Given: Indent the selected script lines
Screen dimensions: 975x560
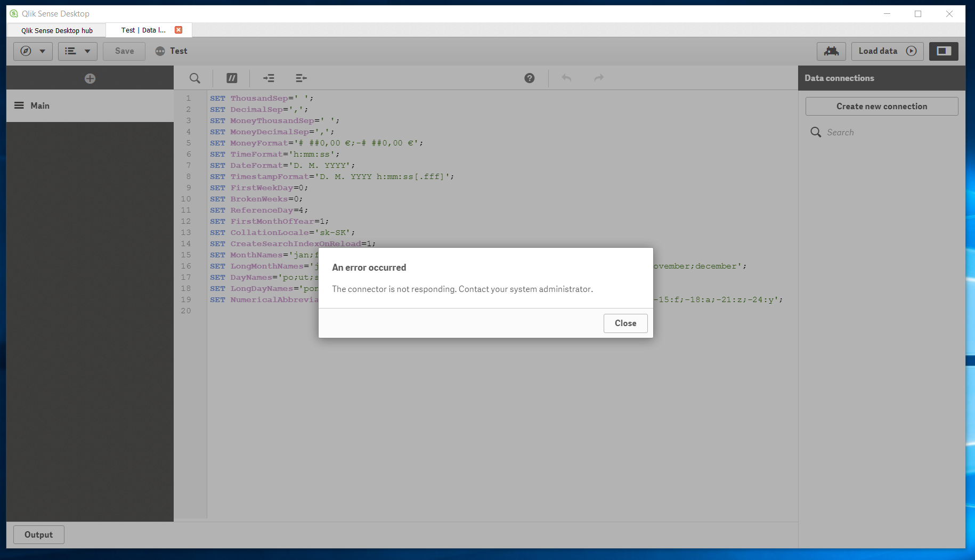Looking at the screenshot, I should click(x=269, y=78).
